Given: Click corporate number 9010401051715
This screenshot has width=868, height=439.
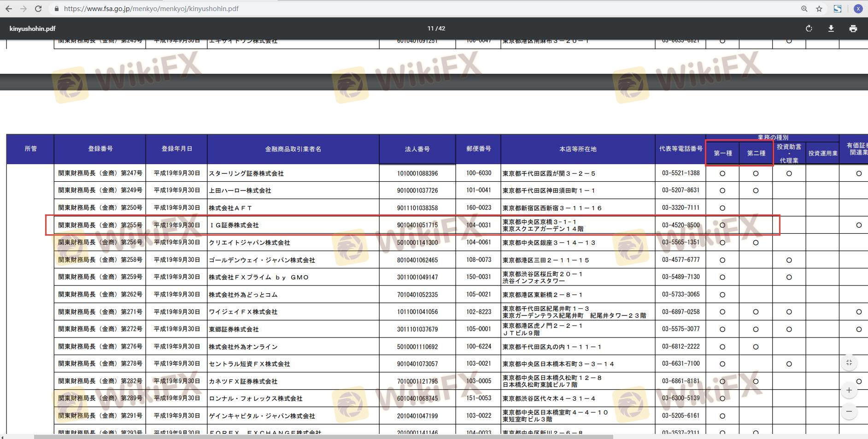Looking at the screenshot, I should pyautogui.click(x=417, y=225).
